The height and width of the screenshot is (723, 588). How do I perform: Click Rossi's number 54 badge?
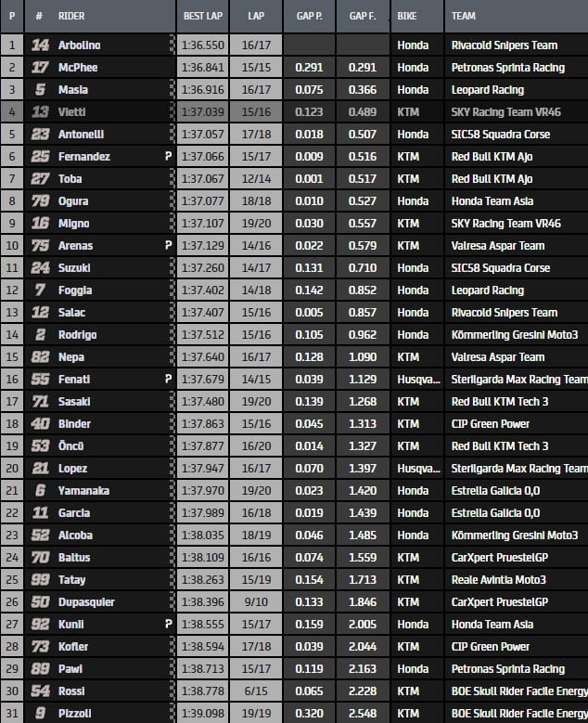tap(40, 691)
